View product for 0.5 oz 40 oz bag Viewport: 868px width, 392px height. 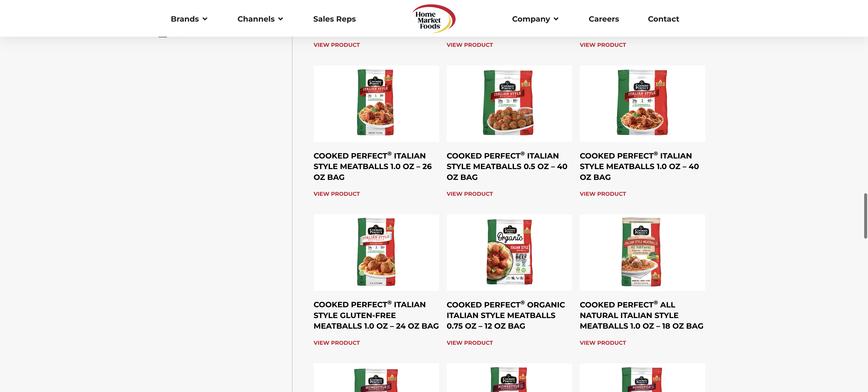(469, 194)
